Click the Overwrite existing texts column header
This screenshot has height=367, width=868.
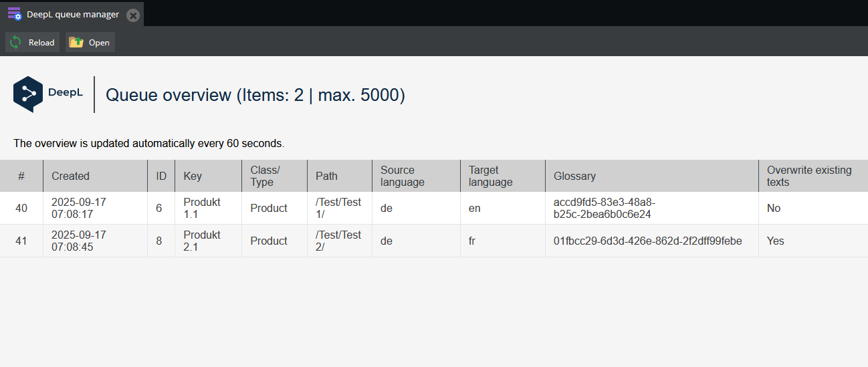(x=808, y=176)
